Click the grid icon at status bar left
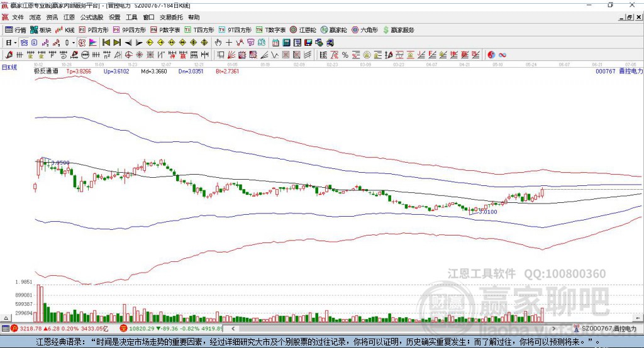This screenshot has height=348, width=644. point(5,329)
